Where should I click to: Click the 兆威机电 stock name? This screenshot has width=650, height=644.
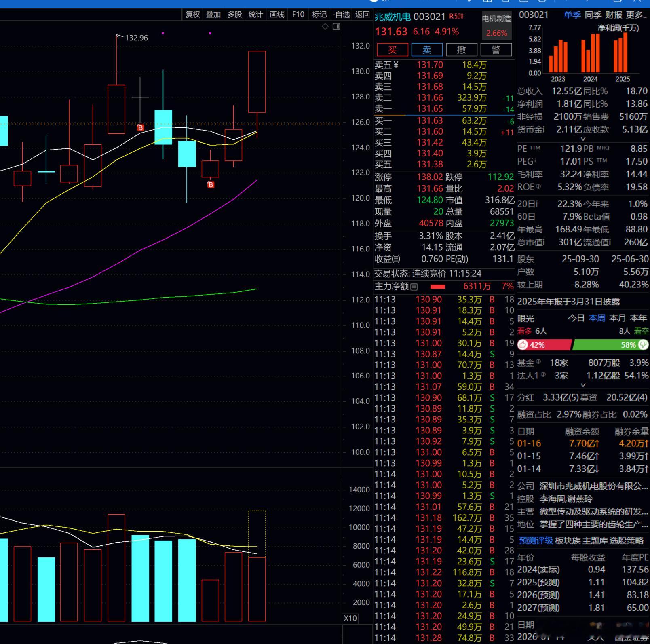tap(393, 17)
